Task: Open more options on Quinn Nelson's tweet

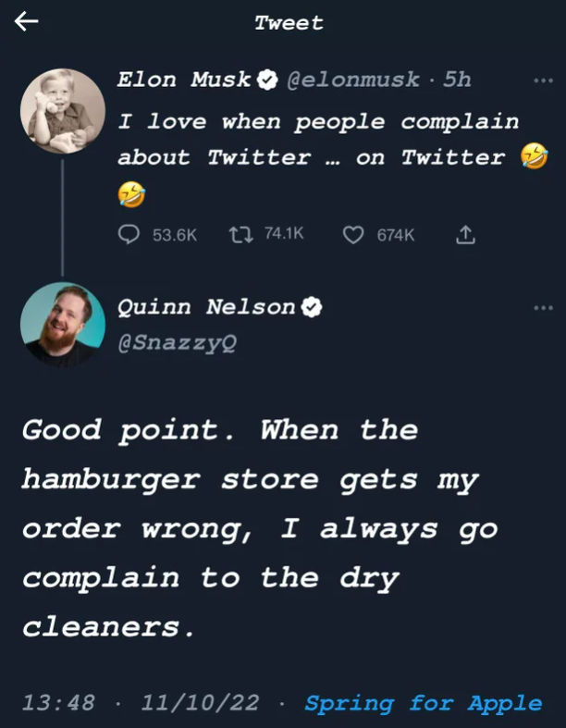Action: (x=544, y=307)
